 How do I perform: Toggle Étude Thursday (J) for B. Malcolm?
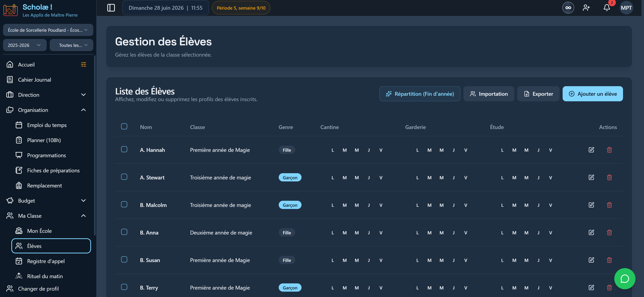pyautogui.click(x=538, y=205)
